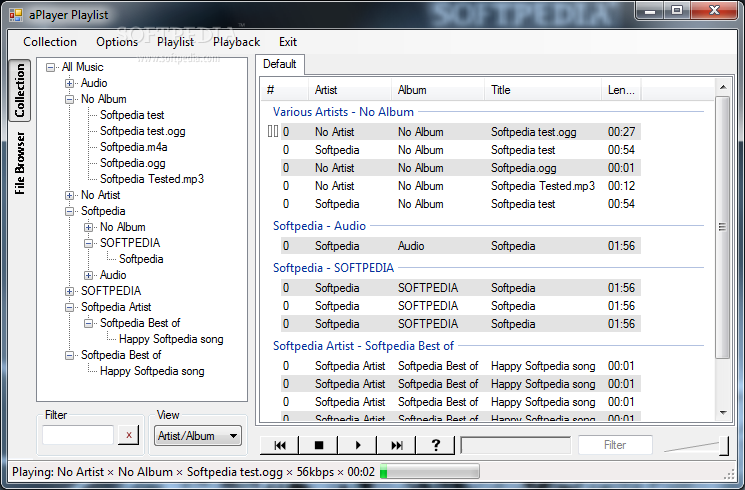Screen dimensions: 745x490
Task: Sort by the Length column header
Action: click(x=621, y=90)
